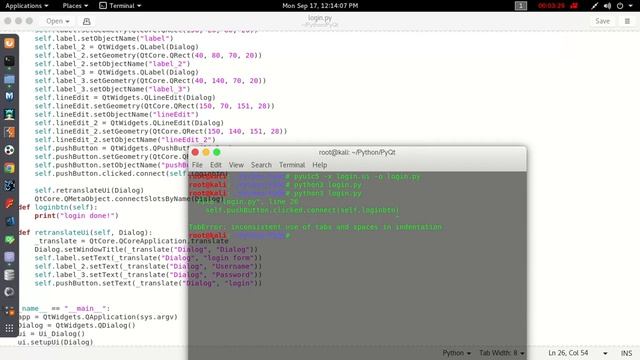
Task: Click the Ln 26, Col 54 status entry
Action: [568, 353]
